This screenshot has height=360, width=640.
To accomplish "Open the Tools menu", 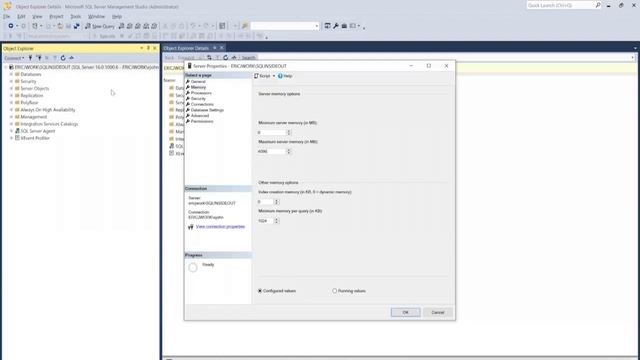I will click(76, 16).
